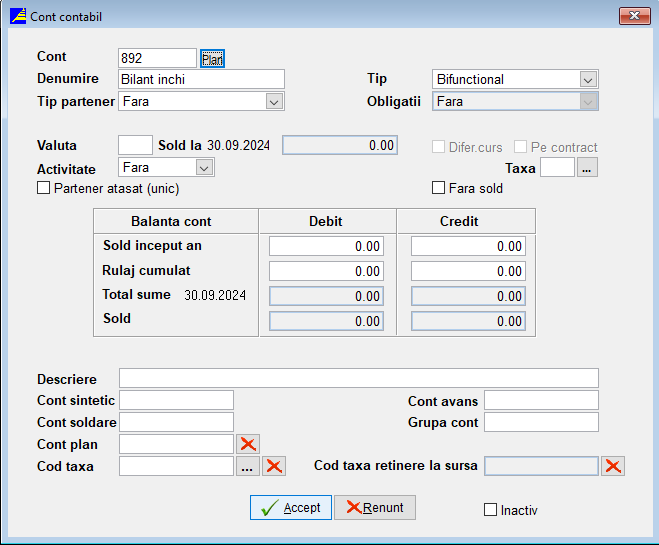This screenshot has height=545, width=659.
Task: Click the app icon in title bar
Action: pyautogui.click(x=18, y=16)
